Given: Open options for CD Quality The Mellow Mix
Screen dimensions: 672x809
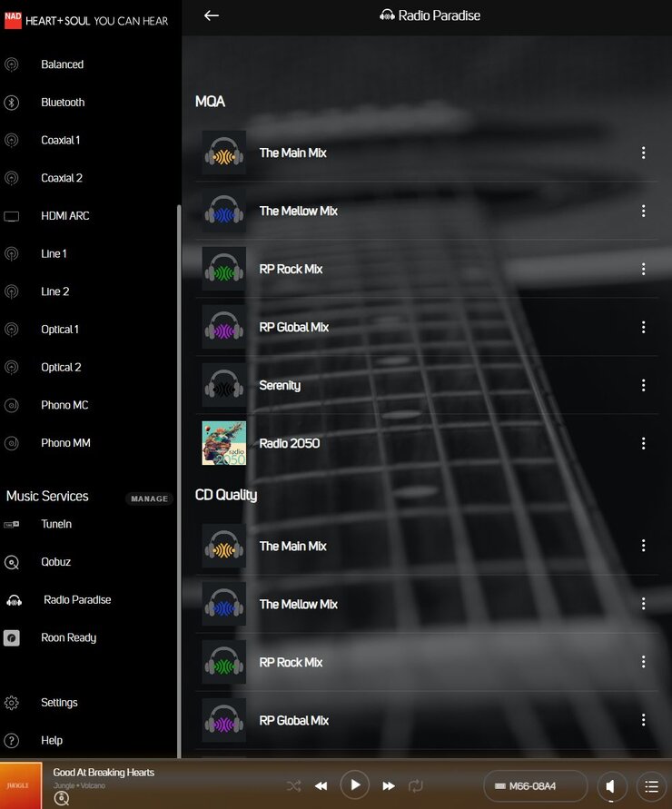Looking at the screenshot, I should [x=643, y=604].
